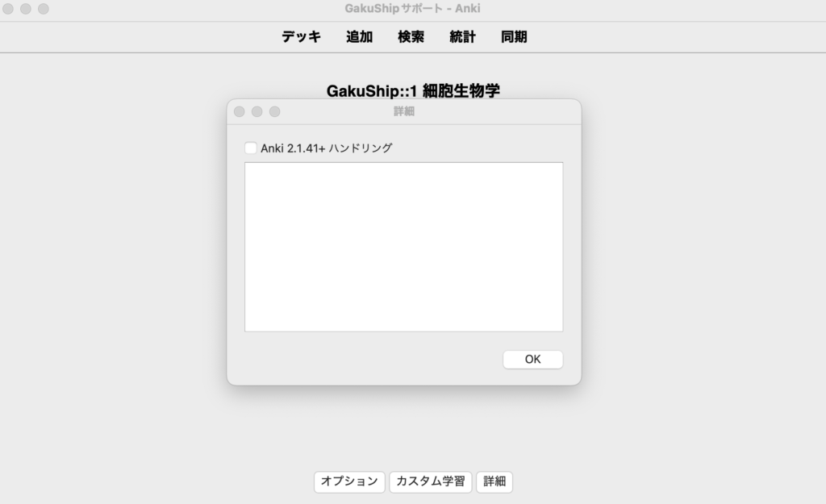Maximize the main Anki window
This screenshot has width=826, height=504.
(x=44, y=9)
